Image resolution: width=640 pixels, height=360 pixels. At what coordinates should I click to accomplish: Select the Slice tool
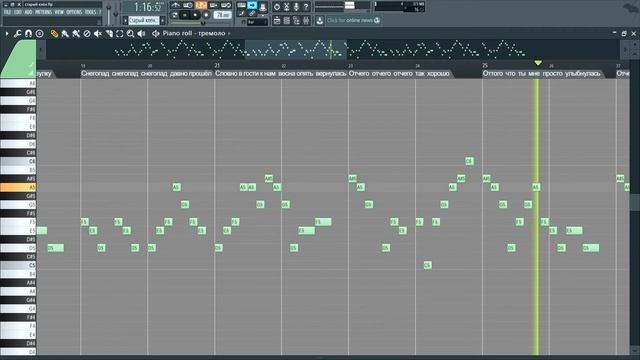pos(109,33)
